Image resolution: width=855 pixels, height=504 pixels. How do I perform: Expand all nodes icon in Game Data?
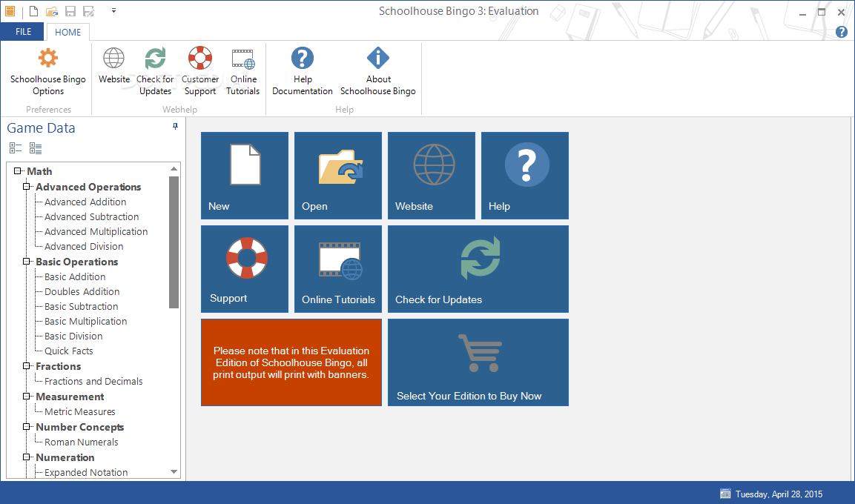[x=36, y=147]
